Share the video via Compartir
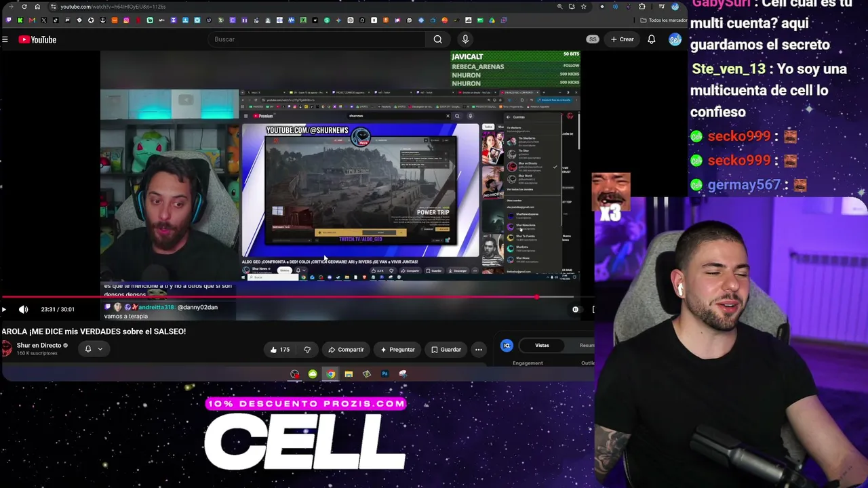 click(346, 350)
